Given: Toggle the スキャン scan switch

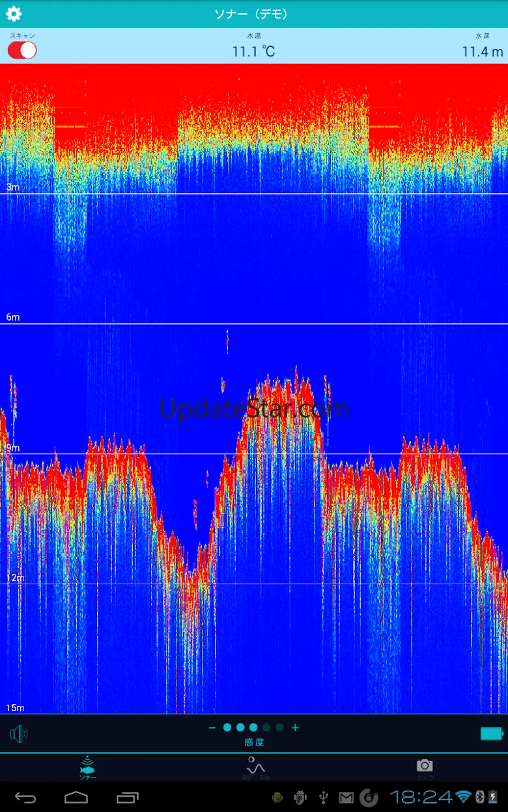Looking at the screenshot, I should (x=22, y=50).
